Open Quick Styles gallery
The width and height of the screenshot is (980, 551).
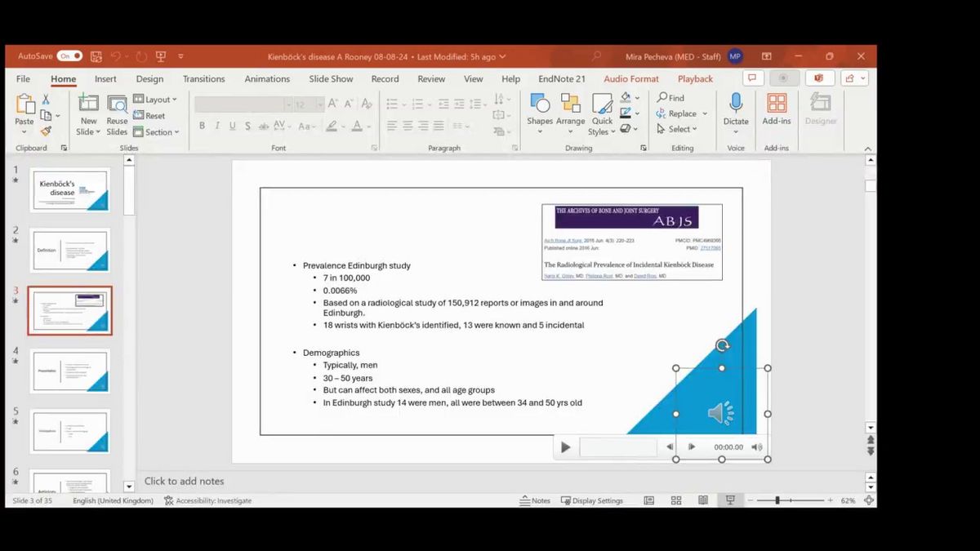602,113
